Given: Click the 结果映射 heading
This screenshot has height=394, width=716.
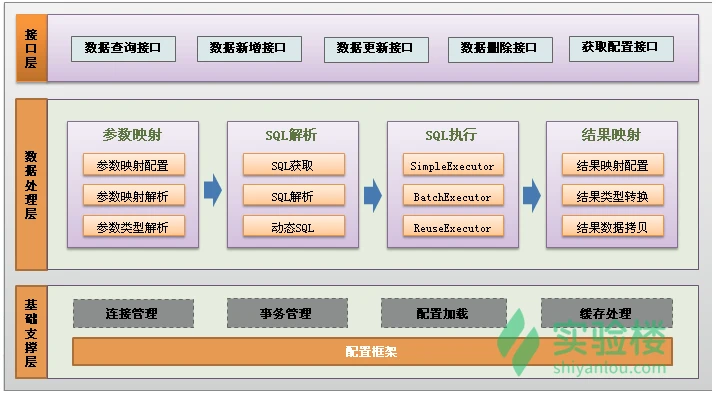Looking at the screenshot, I should coord(611,135).
